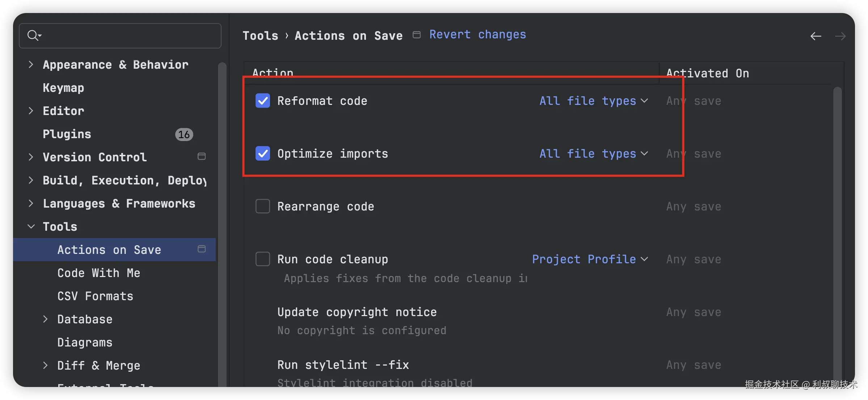Open the Code With Me settings
The width and height of the screenshot is (868, 400).
click(x=98, y=273)
